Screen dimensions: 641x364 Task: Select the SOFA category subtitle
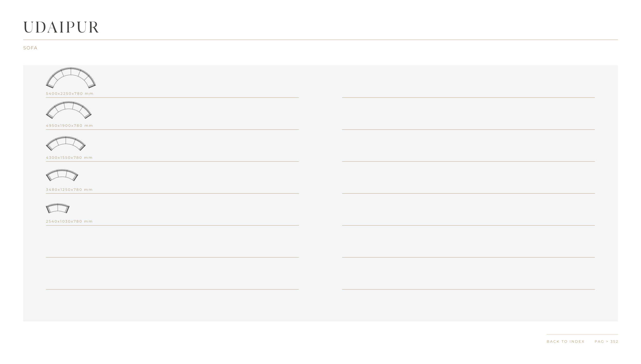pyautogui.click(x=30, y=48)
